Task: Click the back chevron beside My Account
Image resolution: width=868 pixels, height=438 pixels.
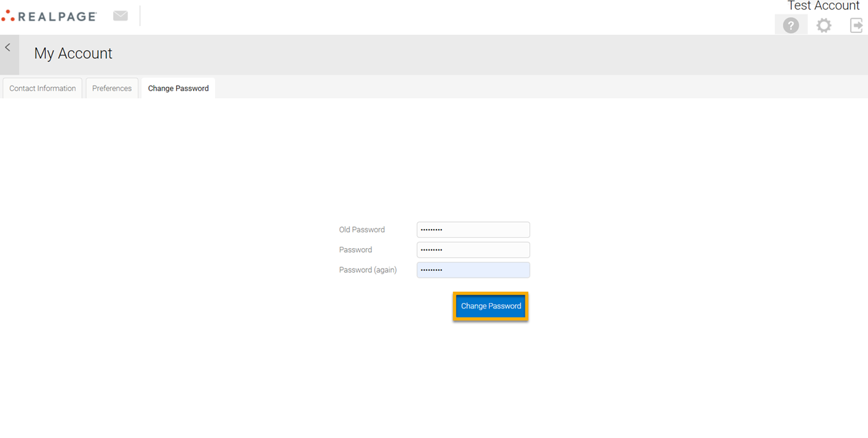Action: pyautogui.click(x=8, y=48)
